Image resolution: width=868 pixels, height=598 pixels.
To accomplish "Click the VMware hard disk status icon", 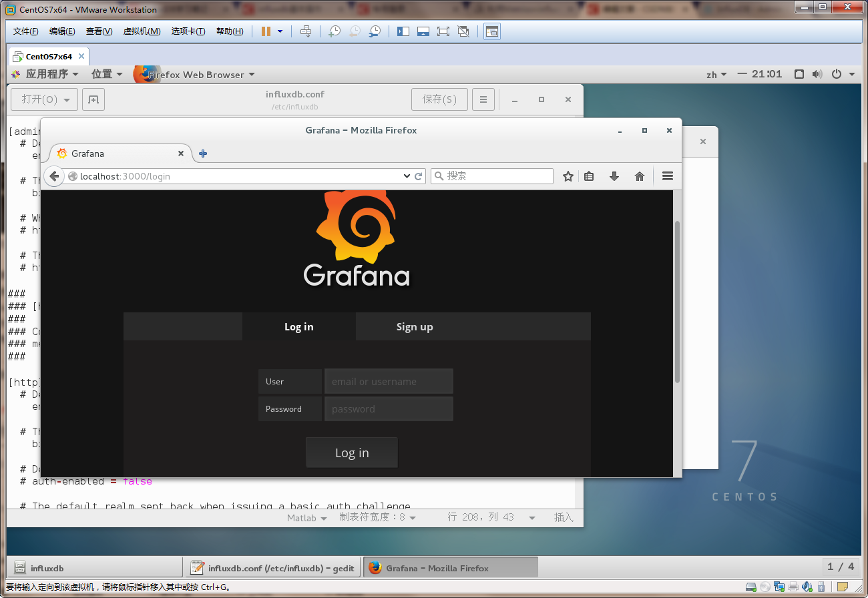I will 751,587.
